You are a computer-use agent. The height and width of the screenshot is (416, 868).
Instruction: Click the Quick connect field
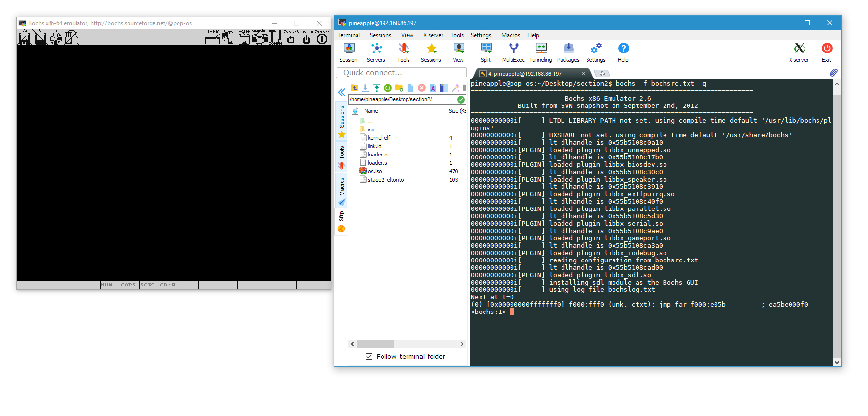click(401, 73)
